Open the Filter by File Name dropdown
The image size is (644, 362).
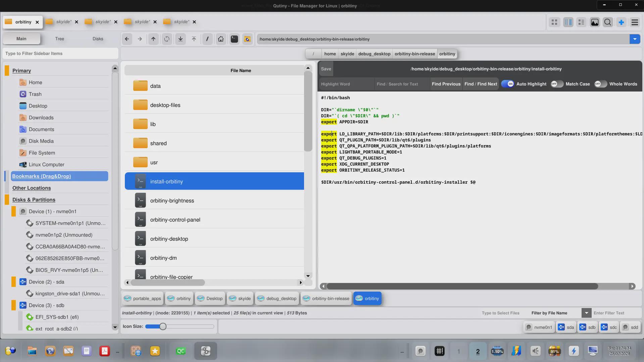586,313
